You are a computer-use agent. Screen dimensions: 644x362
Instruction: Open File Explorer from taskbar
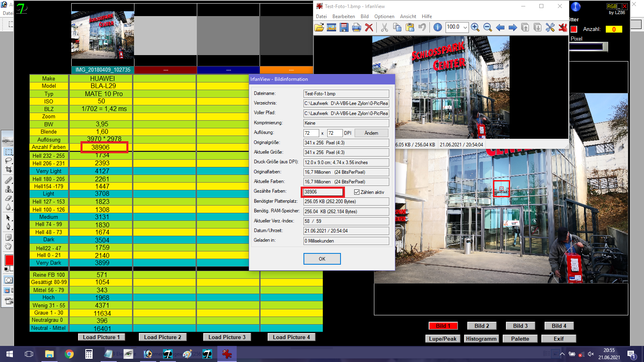click(49, 354)
